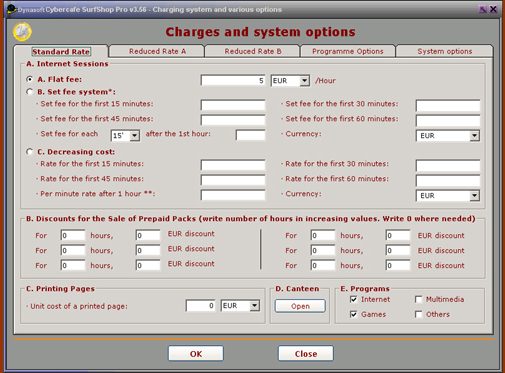Switch to the Reduced Rate B tab
The width and height of the screenshot is (505, 373).
click(x=253, y=51)
